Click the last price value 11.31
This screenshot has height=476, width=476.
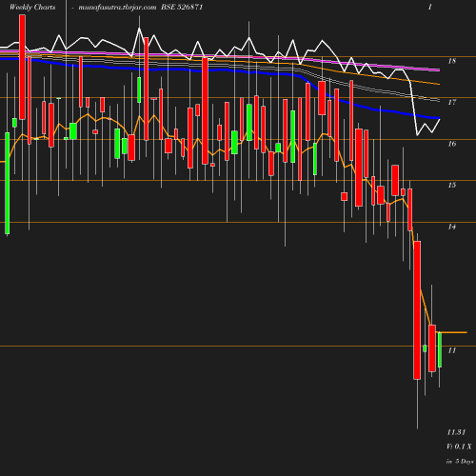(456, 432)
